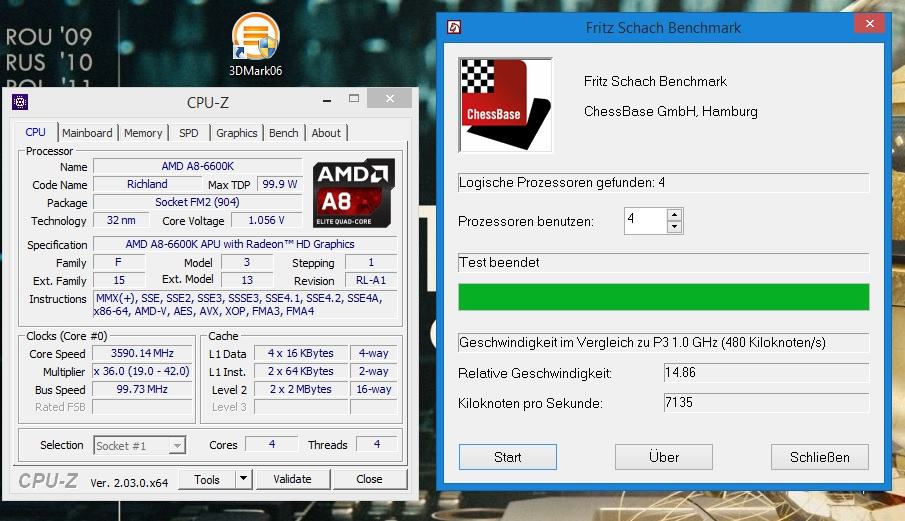
Task: Click the Test beendet status text
Action: point(499,263)
